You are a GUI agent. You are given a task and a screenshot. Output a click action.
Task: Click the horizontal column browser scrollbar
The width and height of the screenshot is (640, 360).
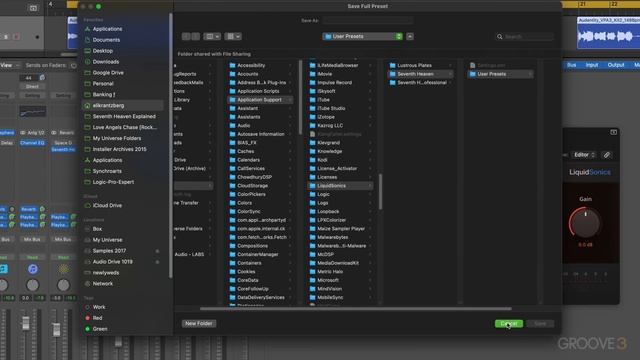pyautogui.click(x=355, y=309)
